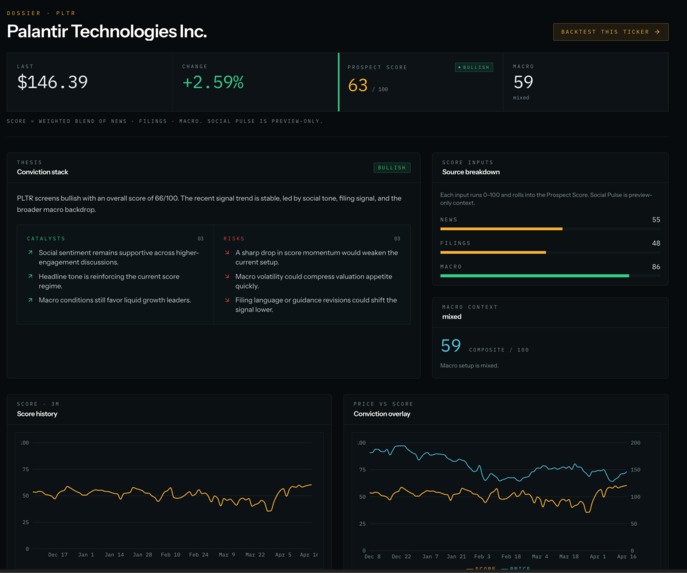Click the 'Each input runs 0–100' description text

point(546,198)
